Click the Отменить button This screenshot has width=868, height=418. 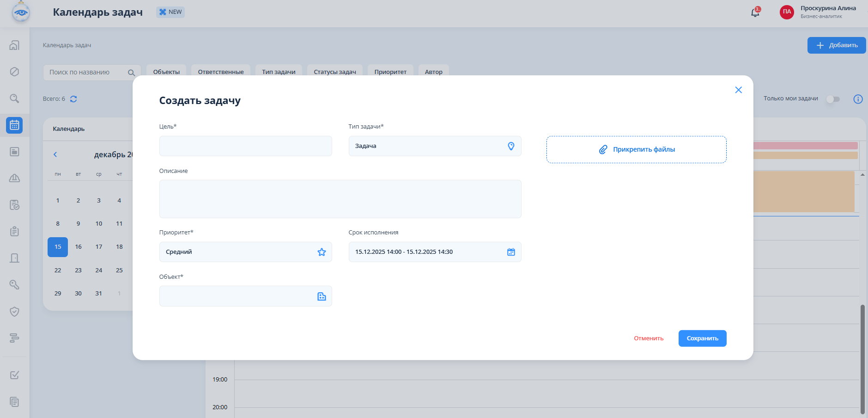pyautogui.click(x=649, y=338)
